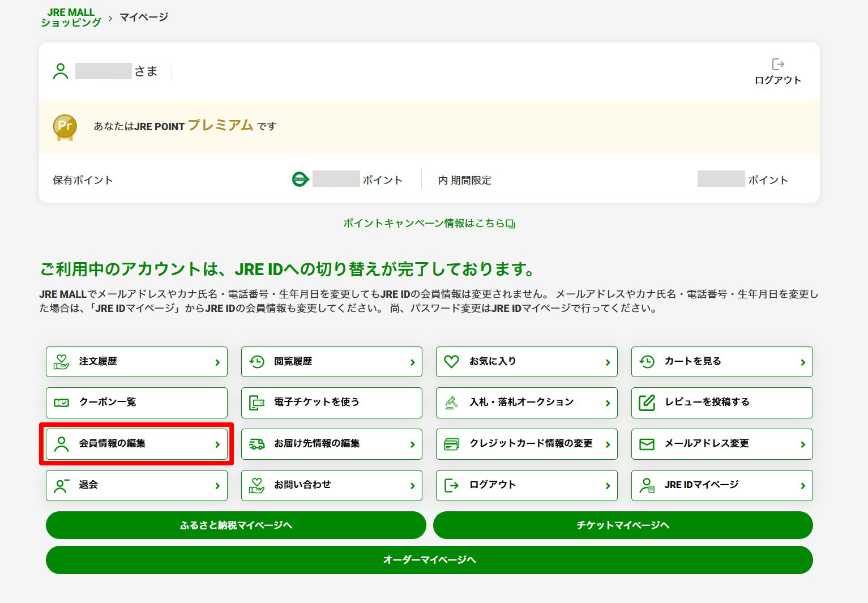
Task: Click the credit card icon
Action: point(451,444)
